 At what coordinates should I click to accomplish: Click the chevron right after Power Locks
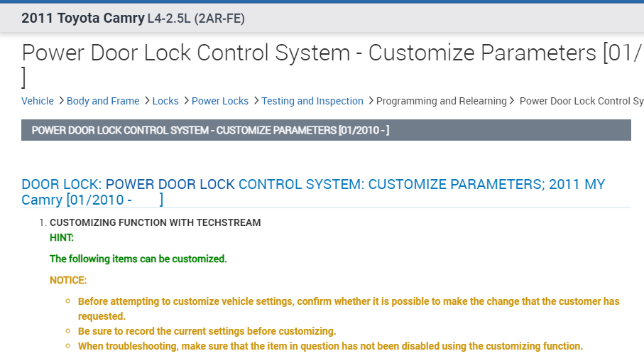pyautogui.click(x=256, y=101)
